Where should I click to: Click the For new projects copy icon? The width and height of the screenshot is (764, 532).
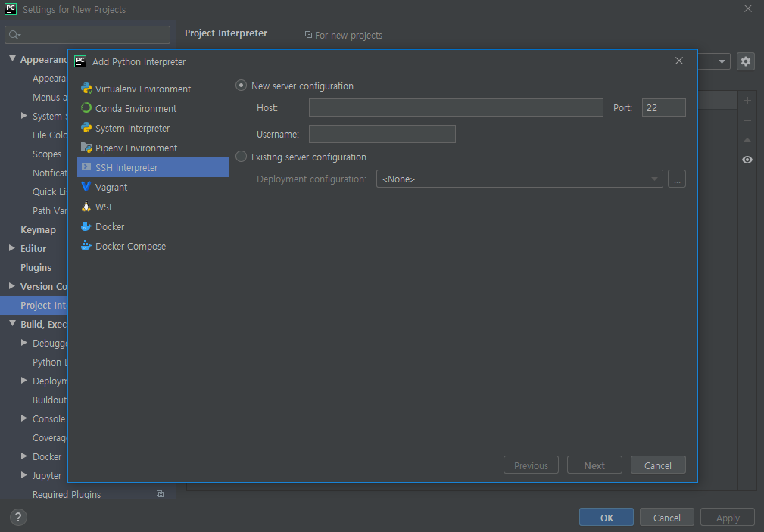pos(308,35)
